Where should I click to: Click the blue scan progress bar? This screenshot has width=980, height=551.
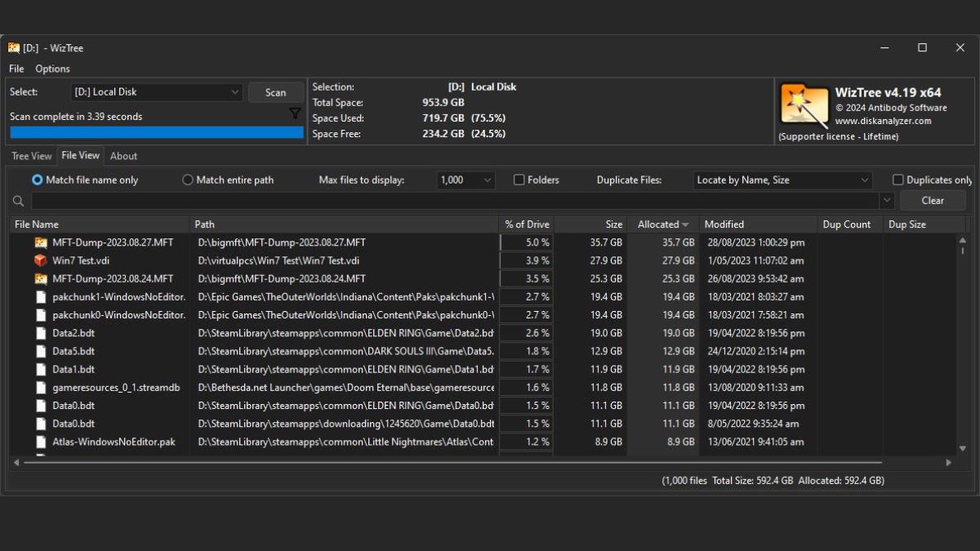pyautogui.click(x=157, y=132)
